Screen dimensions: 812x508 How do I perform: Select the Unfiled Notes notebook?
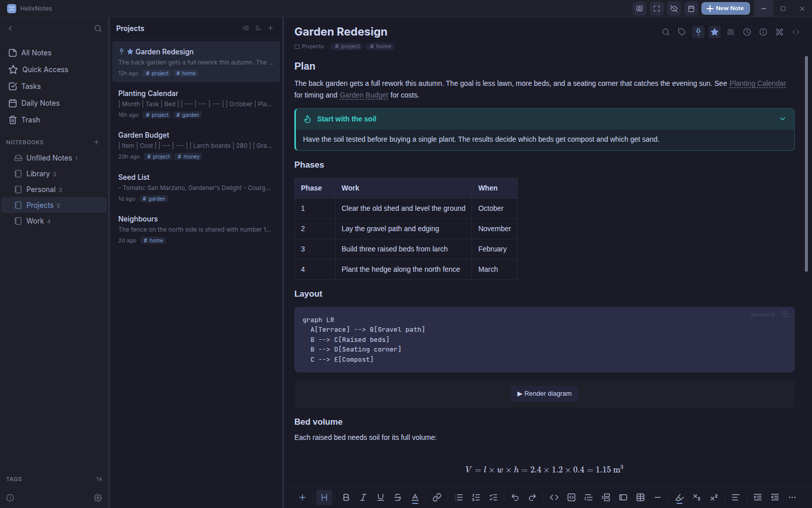tap(54, 158)
